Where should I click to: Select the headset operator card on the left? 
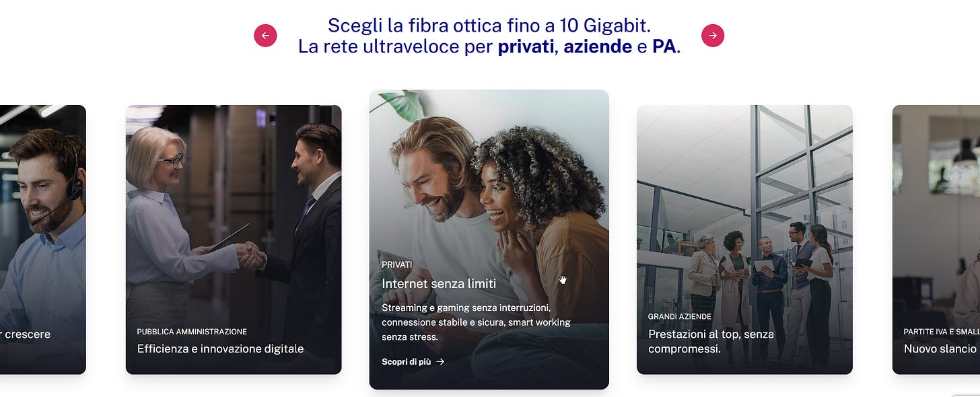click(43, 240)
